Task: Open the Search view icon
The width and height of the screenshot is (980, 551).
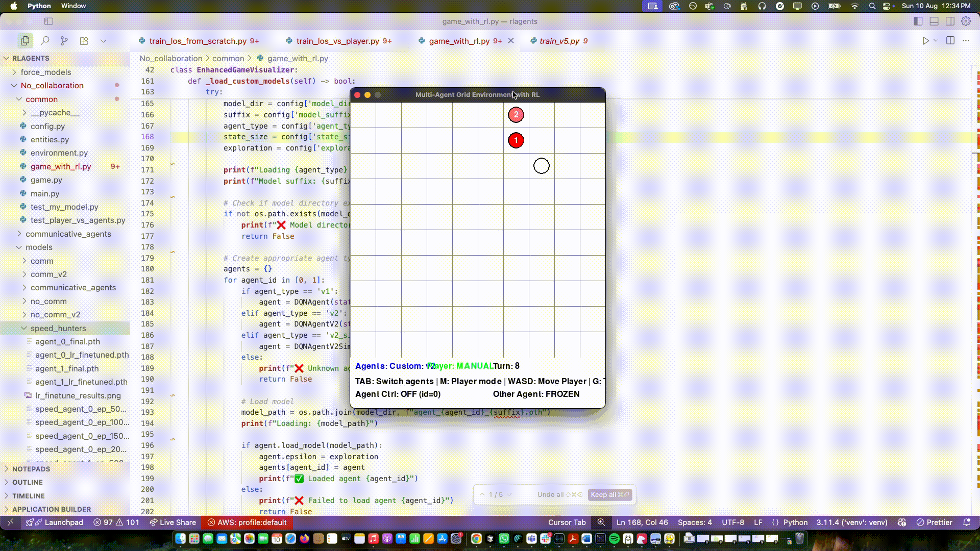Action: [45, 41]
